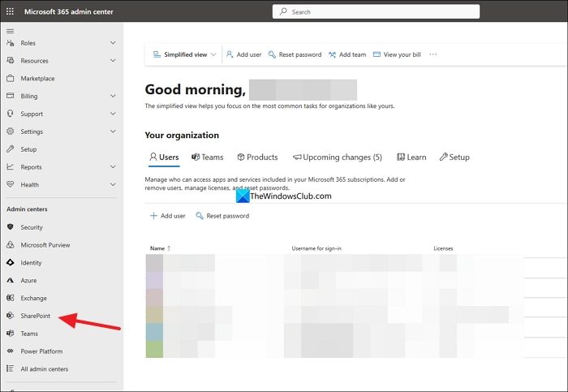This screenshot has height=392, width=568.
Task: Click the All admin centers list icon
Action: tap(10, 368)
